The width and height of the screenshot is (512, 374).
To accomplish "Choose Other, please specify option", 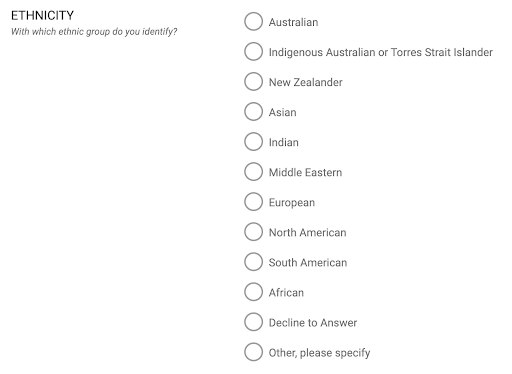I will point(253,352).
